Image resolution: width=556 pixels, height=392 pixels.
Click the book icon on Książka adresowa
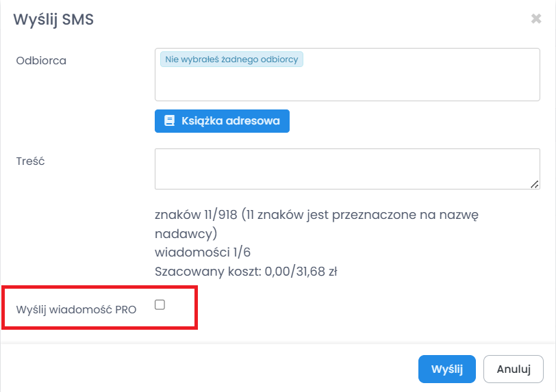(x=169, y=121)
